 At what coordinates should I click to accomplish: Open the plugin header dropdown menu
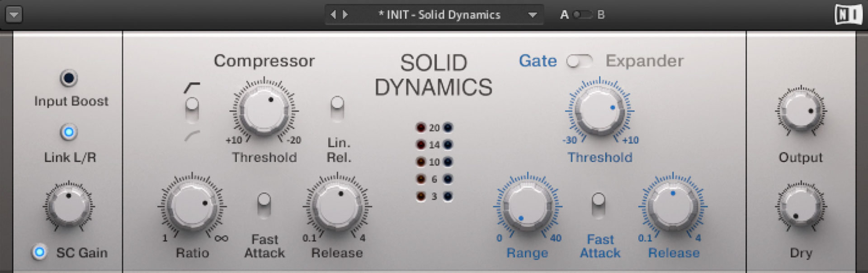(x=14, y=14)
